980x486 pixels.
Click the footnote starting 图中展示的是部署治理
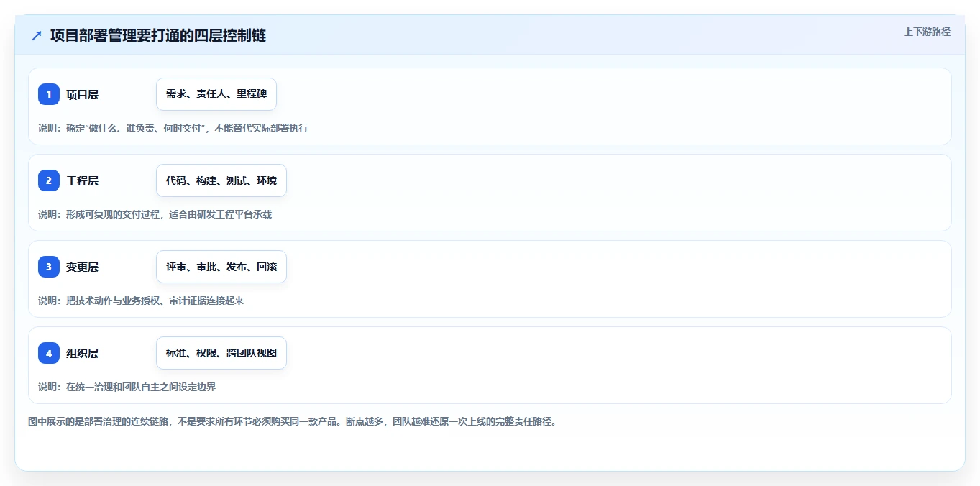(x=292, y=421)
